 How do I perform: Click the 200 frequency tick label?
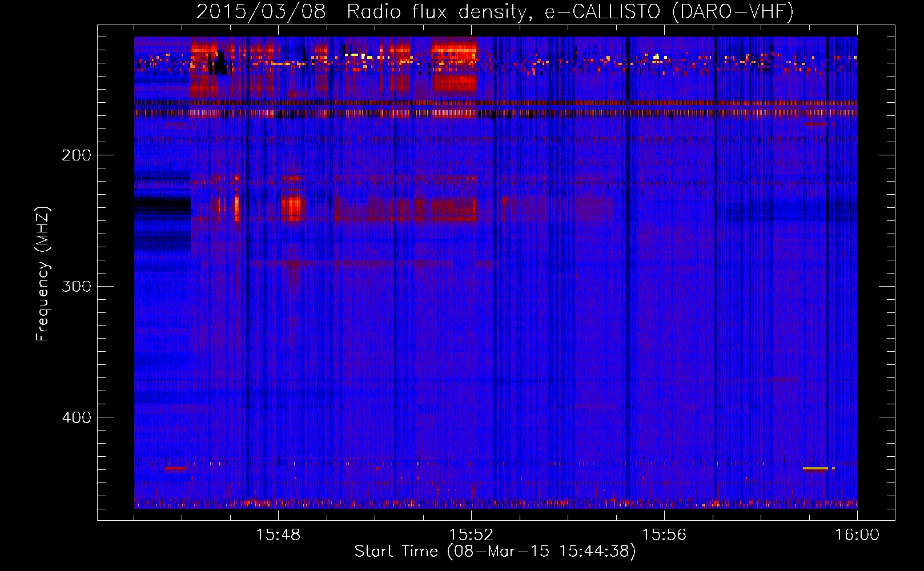[x=77, y=155]
